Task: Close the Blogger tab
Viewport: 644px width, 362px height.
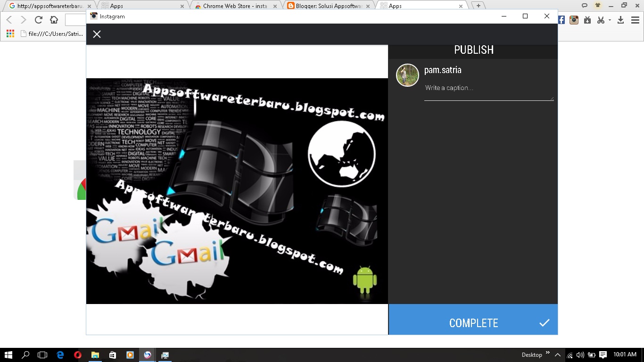Action: pyautogui.click(x=368, y=6)
